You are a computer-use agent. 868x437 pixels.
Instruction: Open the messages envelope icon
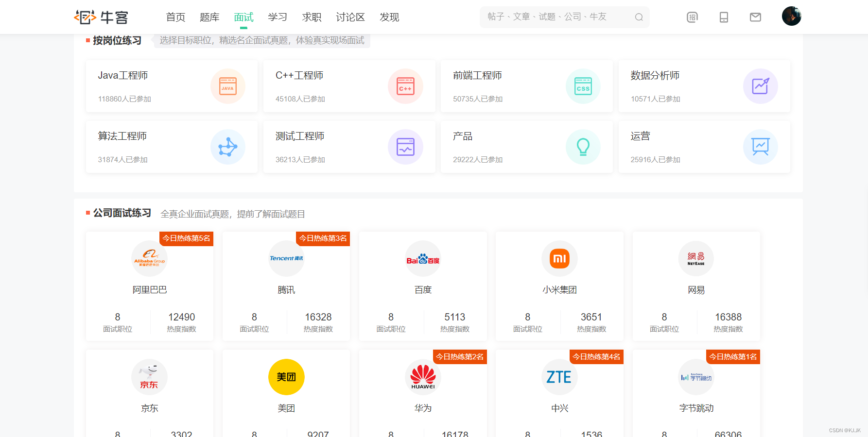(755, 17)
